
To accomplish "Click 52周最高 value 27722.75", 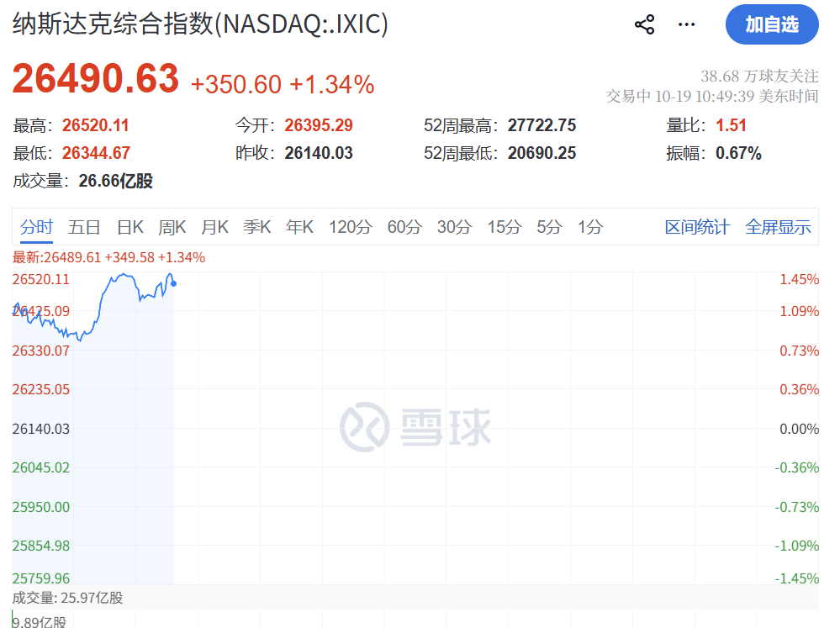I will pos(542,125).
